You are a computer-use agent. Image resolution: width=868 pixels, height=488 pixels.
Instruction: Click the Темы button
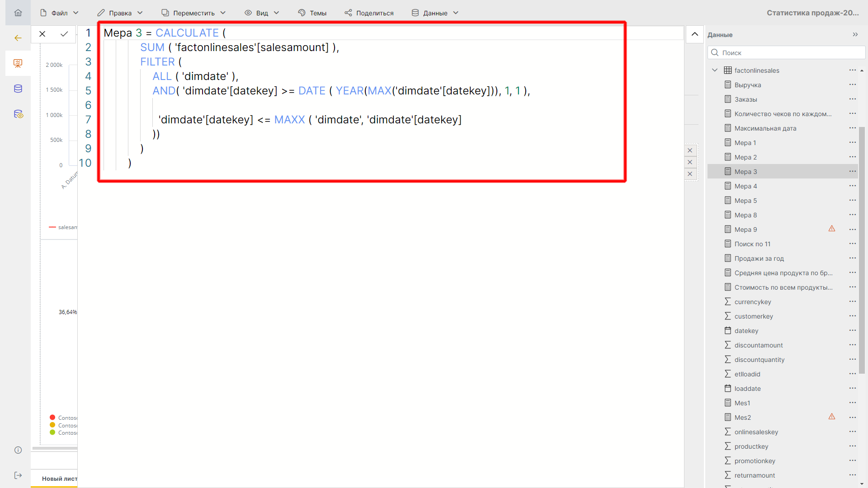tap(312, 13)
